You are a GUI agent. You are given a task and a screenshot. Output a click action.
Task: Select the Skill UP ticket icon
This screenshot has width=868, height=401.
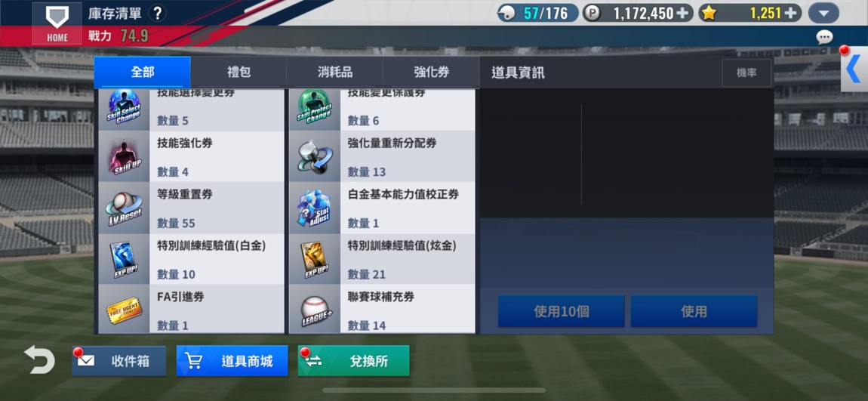click(124, 156)
